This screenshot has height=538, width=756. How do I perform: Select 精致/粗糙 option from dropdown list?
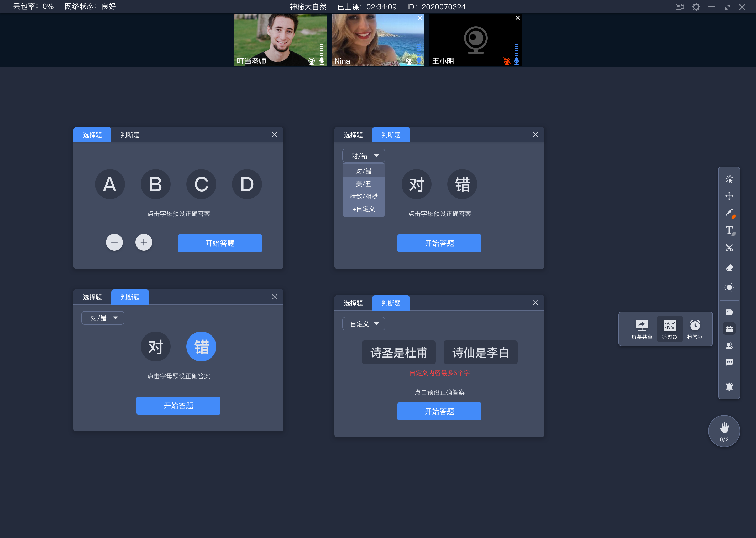(362, 196)
